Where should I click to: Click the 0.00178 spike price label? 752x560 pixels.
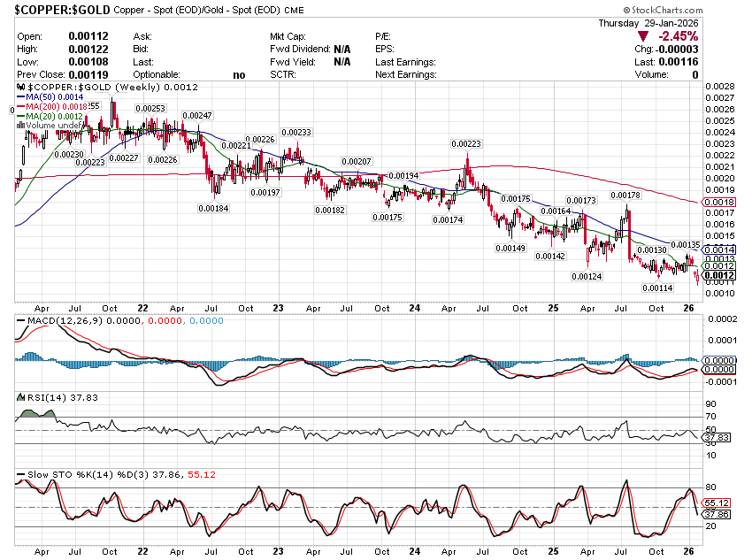pyautogui.click(x=625, y=195)
